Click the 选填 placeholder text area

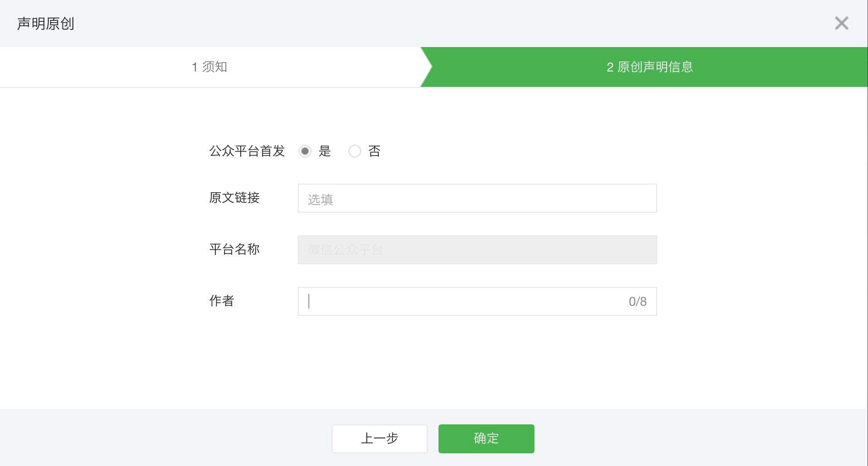click(x=320, y=199)
